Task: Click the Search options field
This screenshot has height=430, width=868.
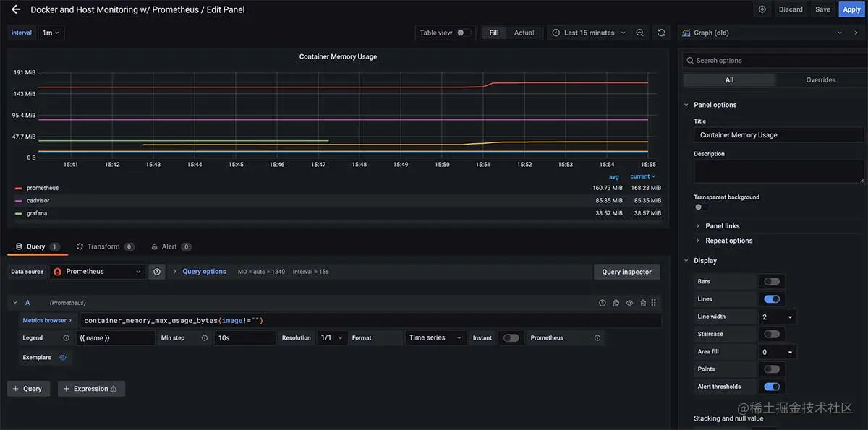Action: (774, 61)
